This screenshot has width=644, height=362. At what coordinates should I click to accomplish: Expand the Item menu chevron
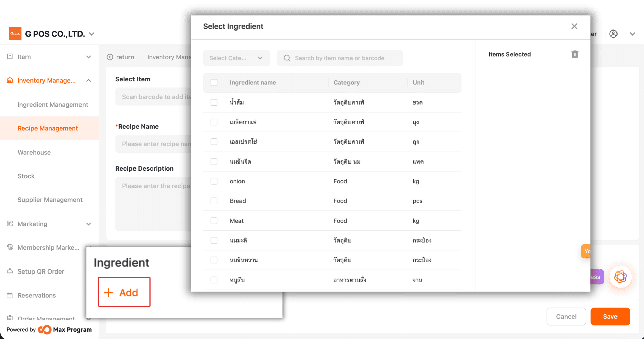89,57
